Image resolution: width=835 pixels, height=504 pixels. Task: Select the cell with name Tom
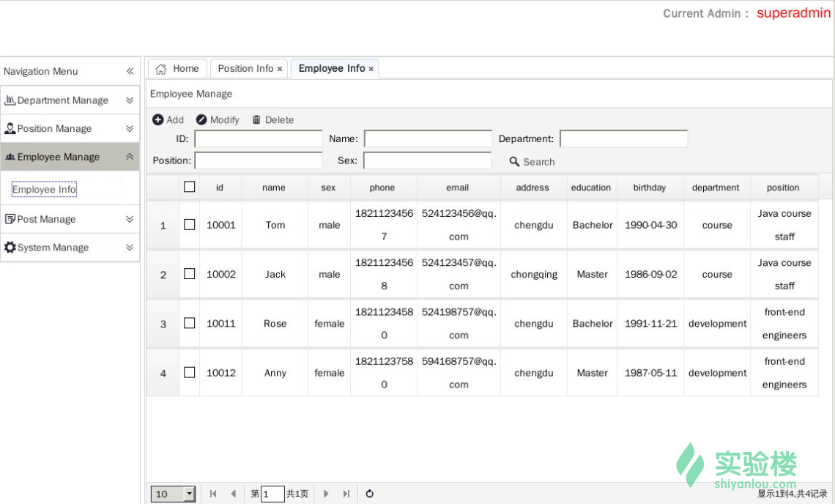(275, 225)
